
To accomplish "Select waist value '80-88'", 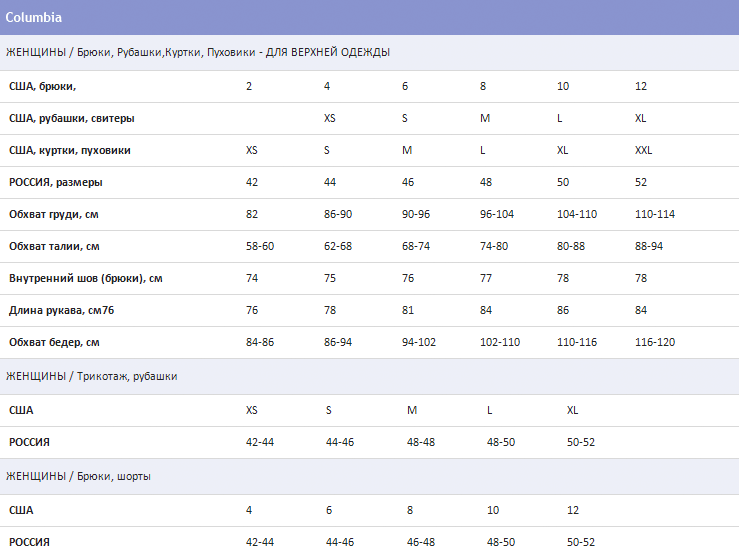I will coord(571,247).
